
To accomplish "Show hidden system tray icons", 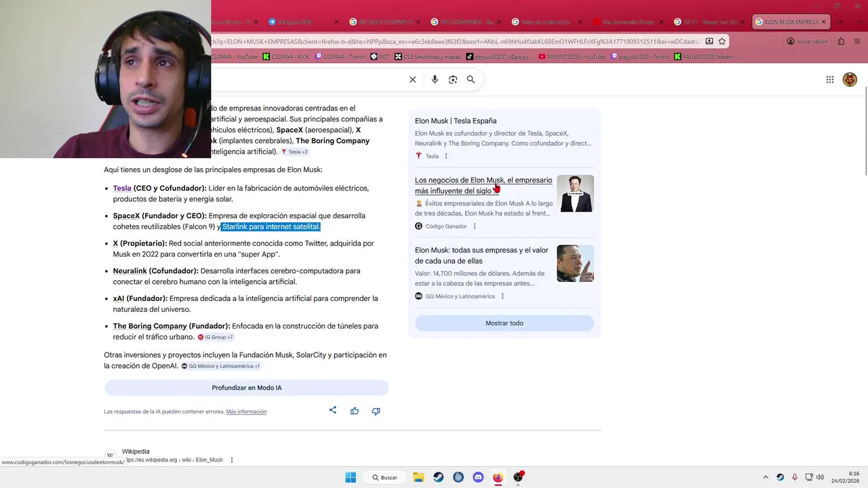I will pyautogui.click(x=766, y=477).
